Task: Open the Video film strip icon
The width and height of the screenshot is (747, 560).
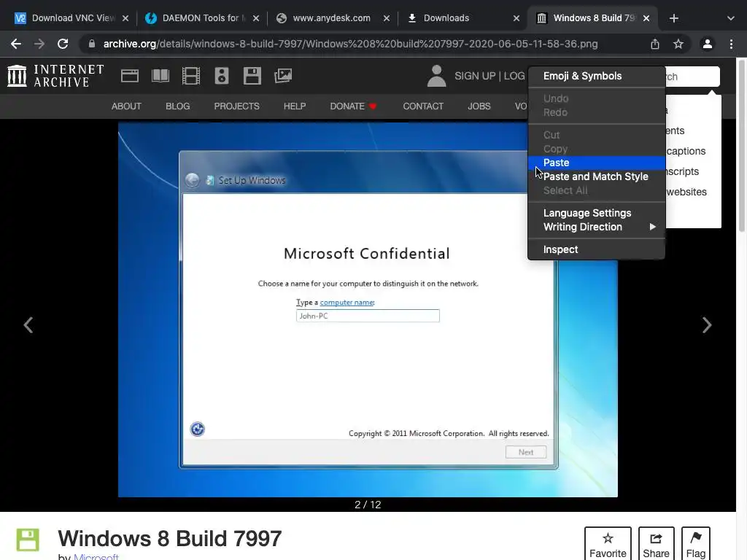Action: tap(191, 76)
